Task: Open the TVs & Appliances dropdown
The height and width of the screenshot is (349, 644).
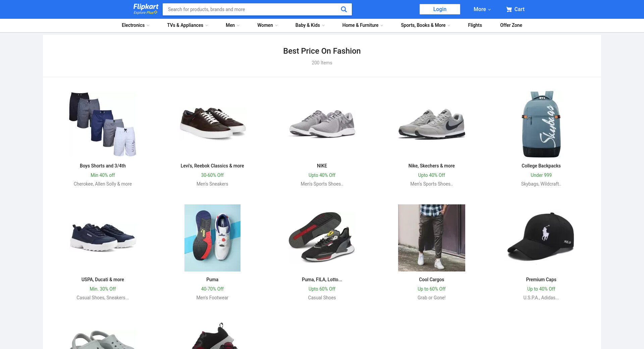Action: coord(187,25)
